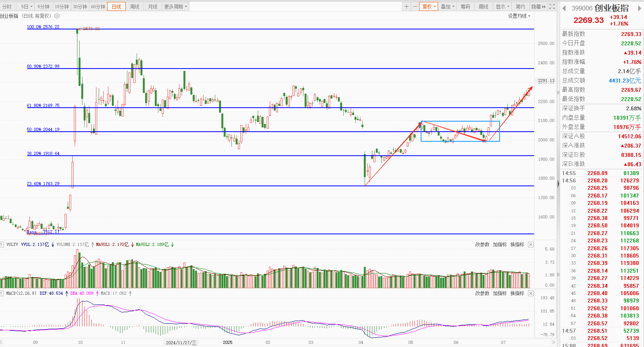Image resolution: width=644 pixels, height=347 pixels.
Task: Select the 100.0% 2576.22 Fibonacci level label
Action: coord(43,27)
